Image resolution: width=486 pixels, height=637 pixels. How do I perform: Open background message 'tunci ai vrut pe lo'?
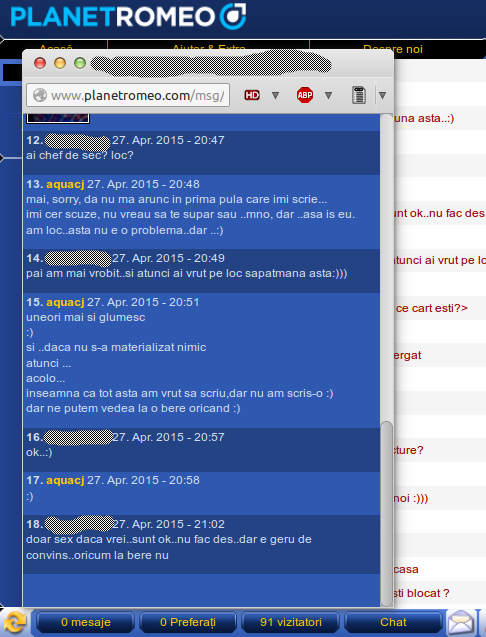(x=439, y=260)
